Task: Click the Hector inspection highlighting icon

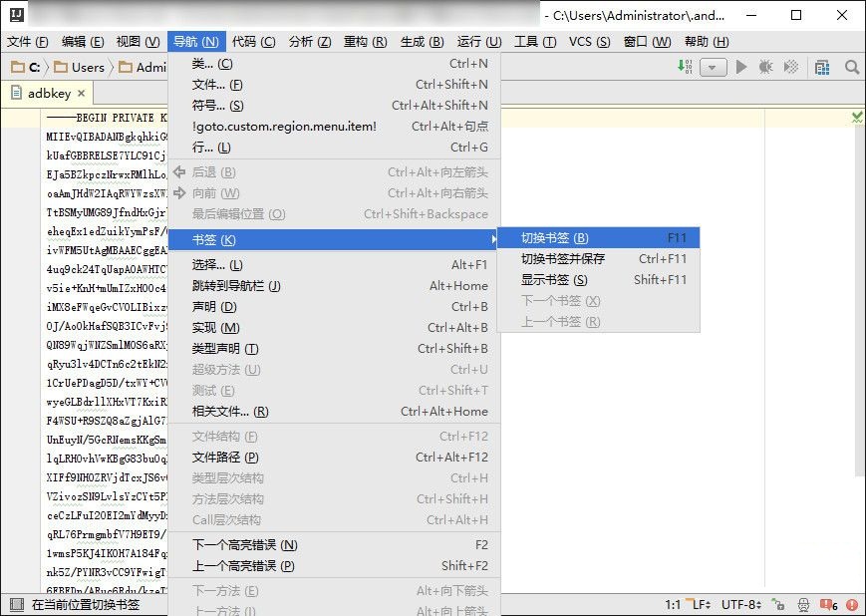Action: click(x=803, y=604)
